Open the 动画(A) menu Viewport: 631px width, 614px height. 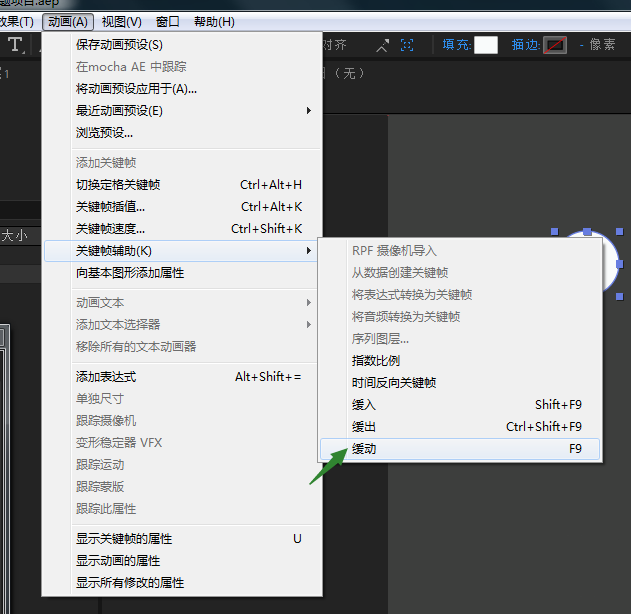pyautogui.click(x=68, y=22)
